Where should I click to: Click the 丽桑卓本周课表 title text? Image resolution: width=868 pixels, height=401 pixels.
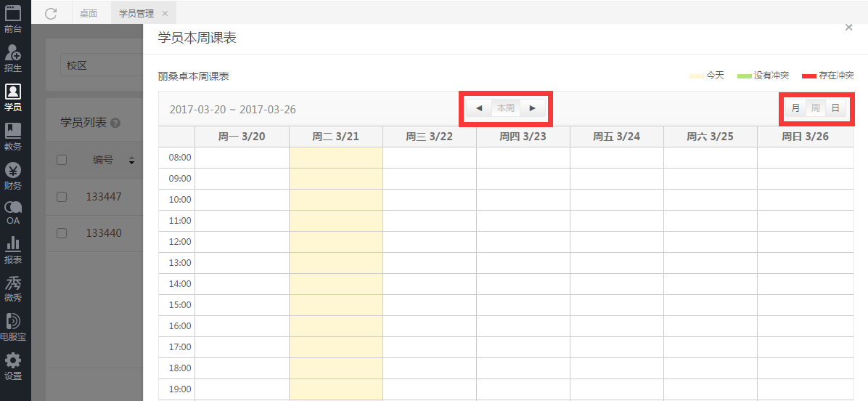coord(193,76)
